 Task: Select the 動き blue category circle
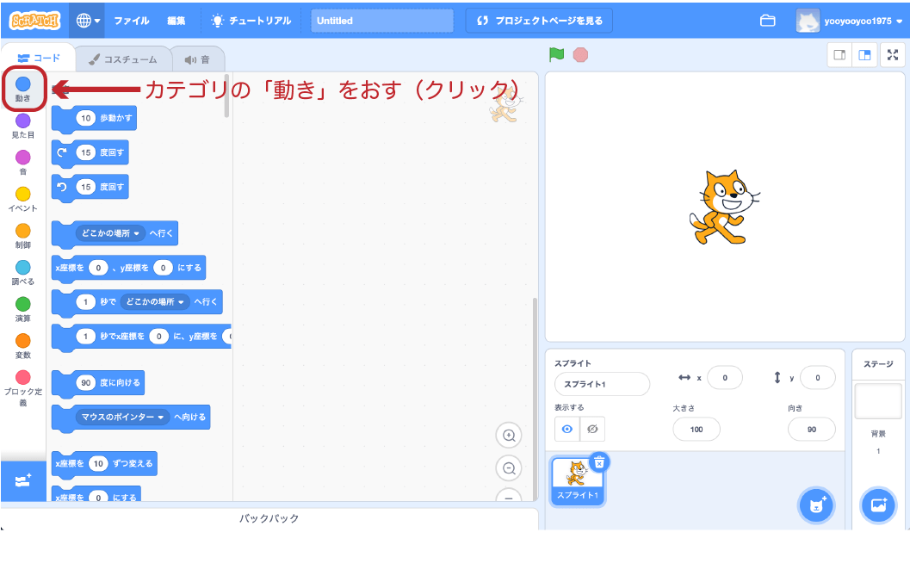pos(23,84)
